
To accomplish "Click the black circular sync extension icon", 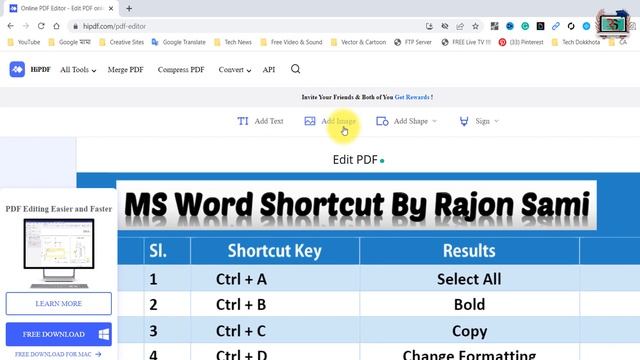I will click(x=571, y=26).
